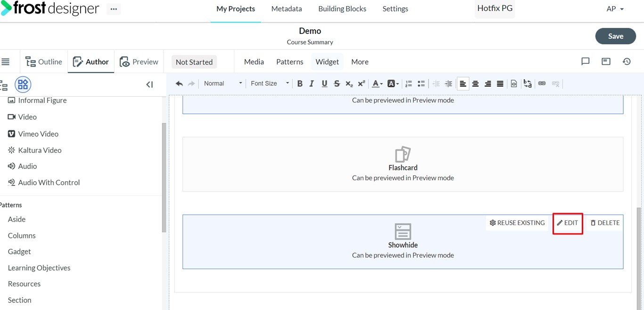
Task: Open the notes panel icon beside comments
Action: coord(606,61)
